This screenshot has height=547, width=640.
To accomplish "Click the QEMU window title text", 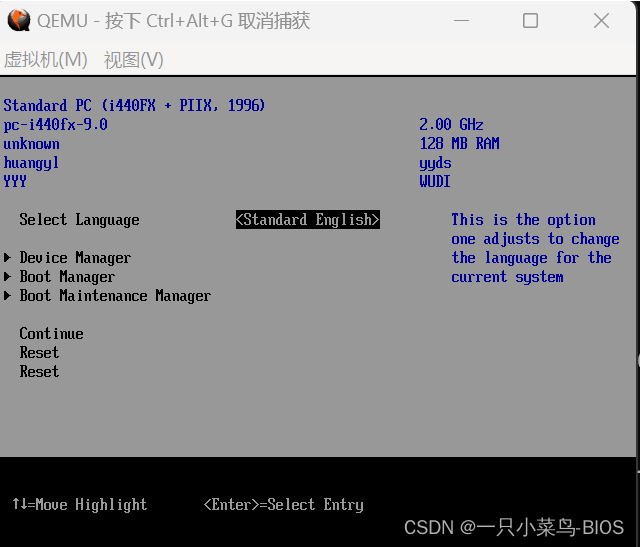I will click(173, 21).
